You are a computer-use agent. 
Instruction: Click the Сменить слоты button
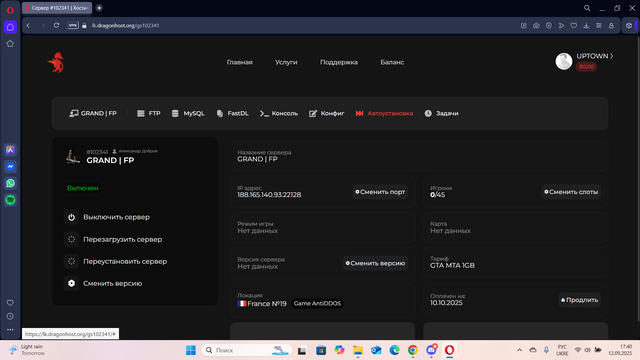tap(571, 192)
